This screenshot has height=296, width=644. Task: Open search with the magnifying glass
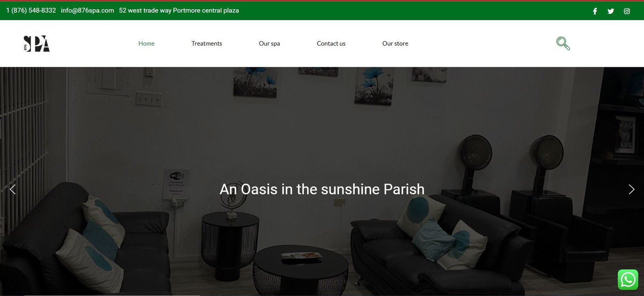pos(563,43)
